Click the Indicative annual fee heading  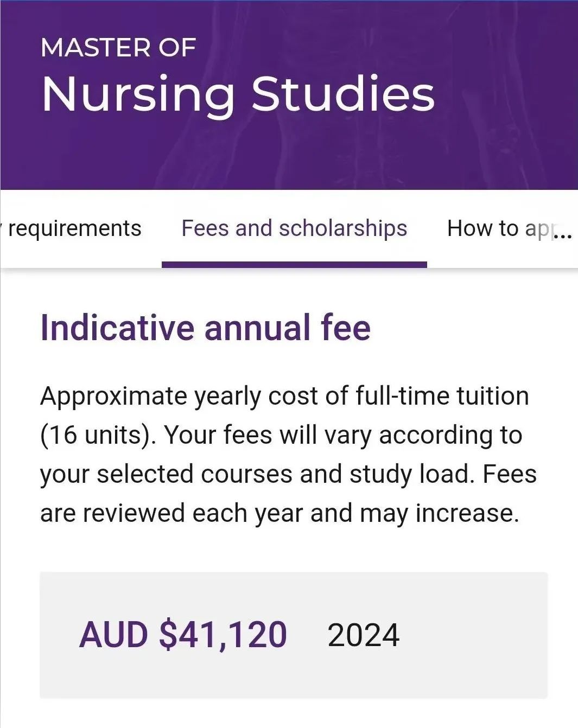tap(205, 328)
